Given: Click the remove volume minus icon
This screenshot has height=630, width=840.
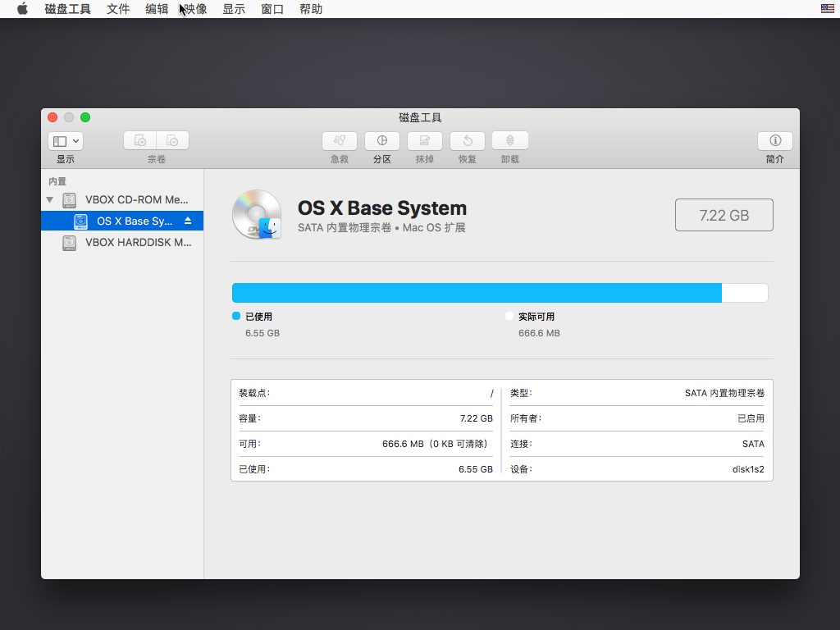Looking at the screenshot, I should coord(173,140).
